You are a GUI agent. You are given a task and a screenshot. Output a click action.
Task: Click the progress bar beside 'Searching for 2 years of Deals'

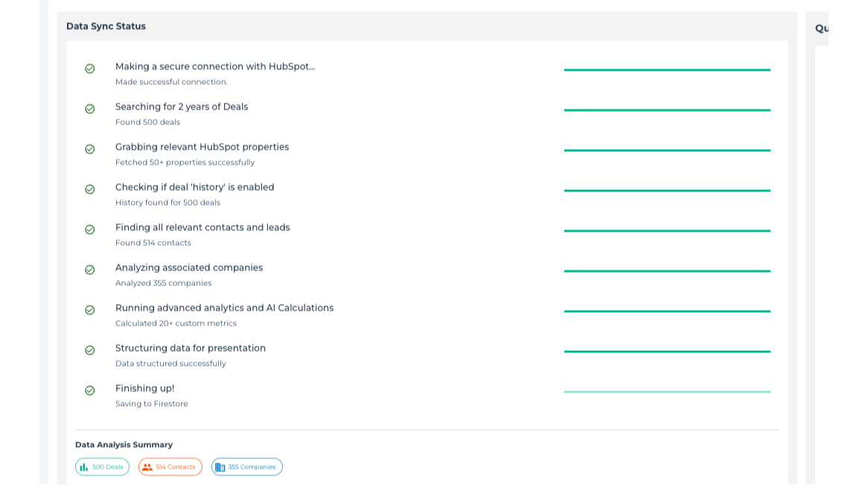tap(667, 109)
